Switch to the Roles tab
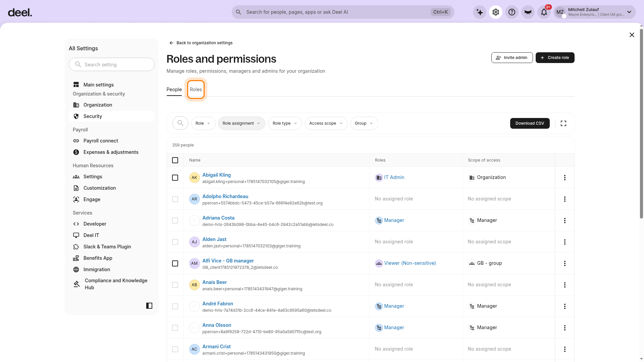This screenshot has height=362, width=644. [196, 89]
